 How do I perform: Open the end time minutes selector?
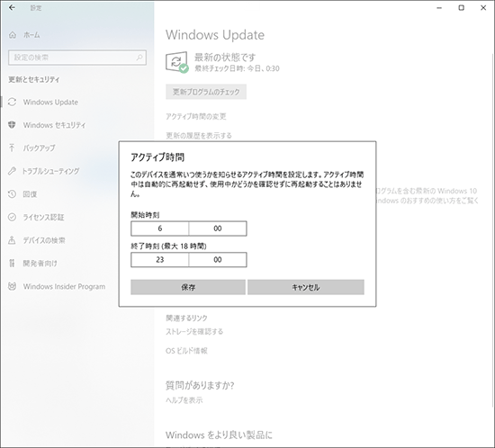click(x=218, y=260)
